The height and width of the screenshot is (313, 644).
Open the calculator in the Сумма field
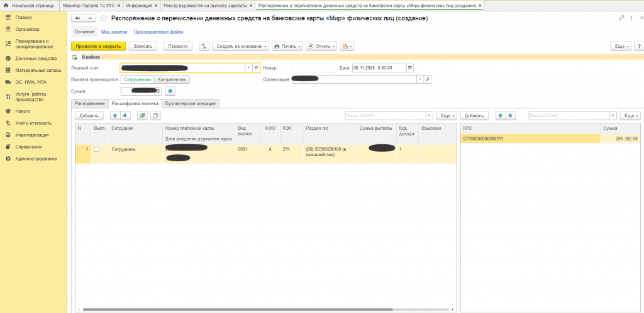(158, 91)
